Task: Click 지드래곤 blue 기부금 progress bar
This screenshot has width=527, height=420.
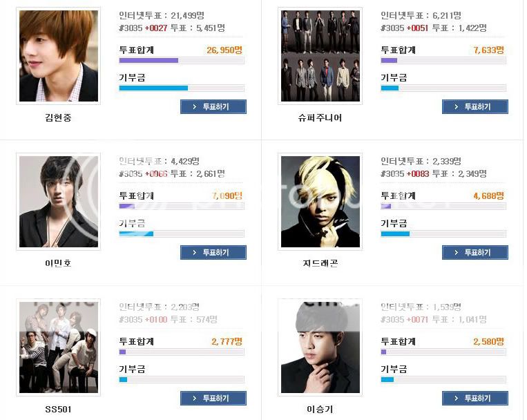Action: [443, 233]
